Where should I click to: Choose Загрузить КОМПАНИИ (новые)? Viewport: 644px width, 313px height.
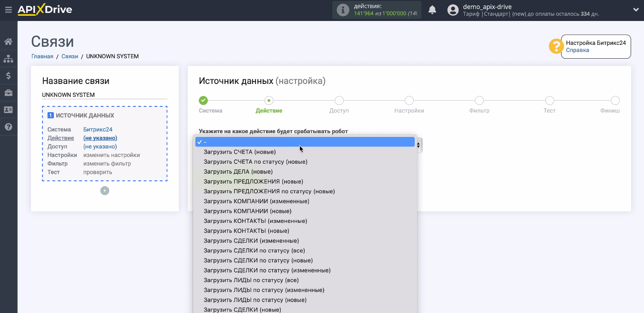coord(305,211)
